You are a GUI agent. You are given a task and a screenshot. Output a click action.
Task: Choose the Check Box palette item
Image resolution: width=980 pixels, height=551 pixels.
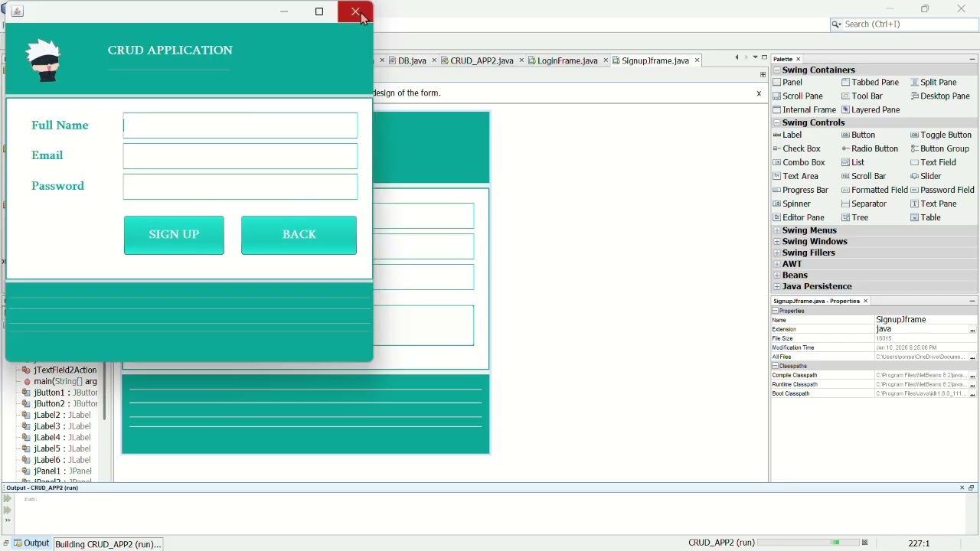coord(797,149)
